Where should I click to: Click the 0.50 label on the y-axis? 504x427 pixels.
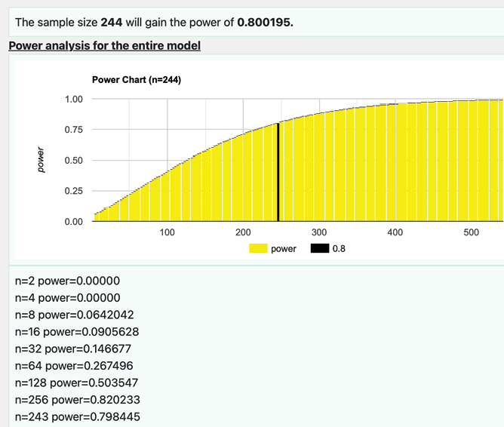tap(73, 161)
